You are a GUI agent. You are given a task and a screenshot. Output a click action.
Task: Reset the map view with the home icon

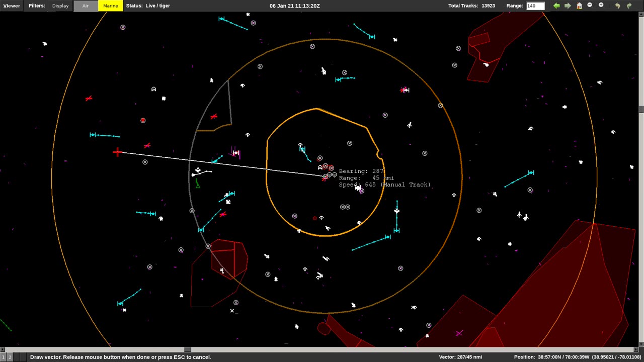579,6
